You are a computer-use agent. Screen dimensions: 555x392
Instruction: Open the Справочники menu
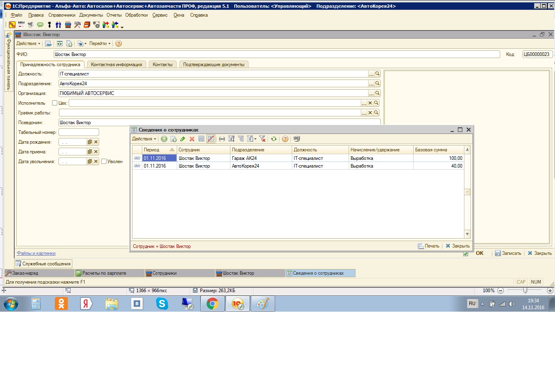[62, 15]
